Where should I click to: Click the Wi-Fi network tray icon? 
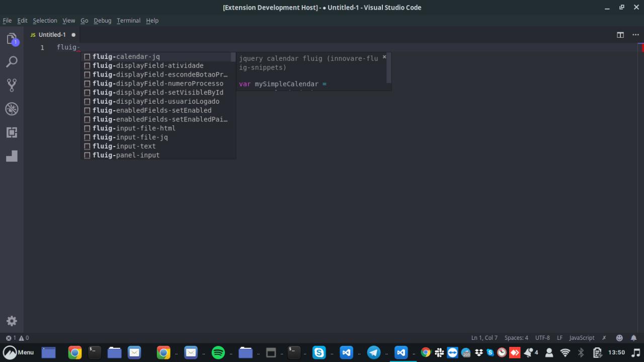pos(565,352)
